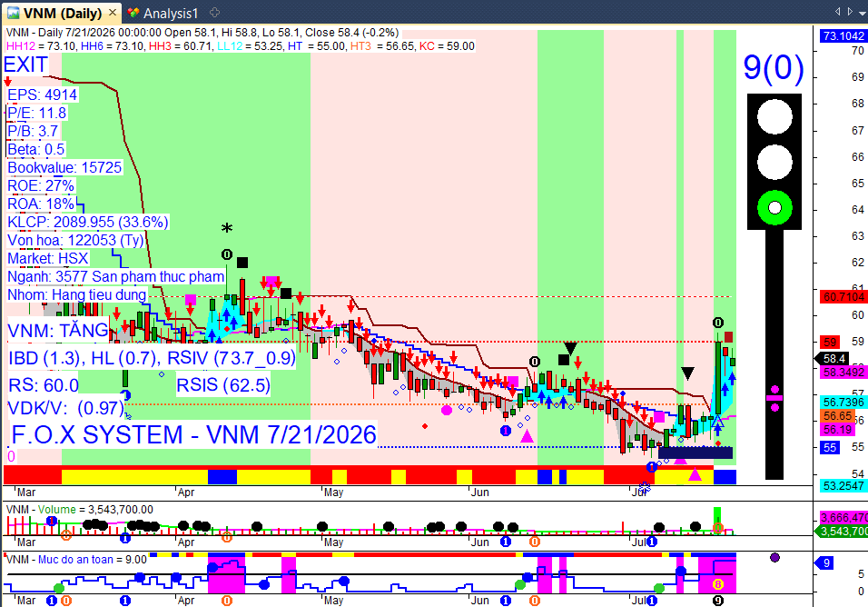Click the right tab-scroll arrow at top right
This screenshot has height=607, width=868.
850,11
